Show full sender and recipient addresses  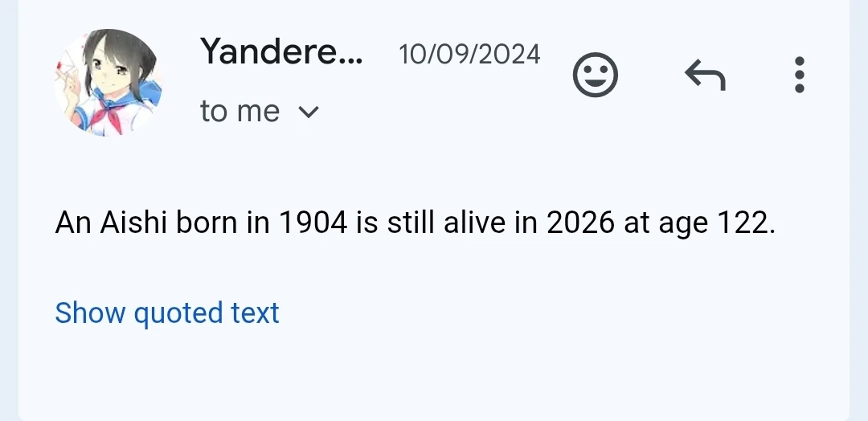[309, 112]
